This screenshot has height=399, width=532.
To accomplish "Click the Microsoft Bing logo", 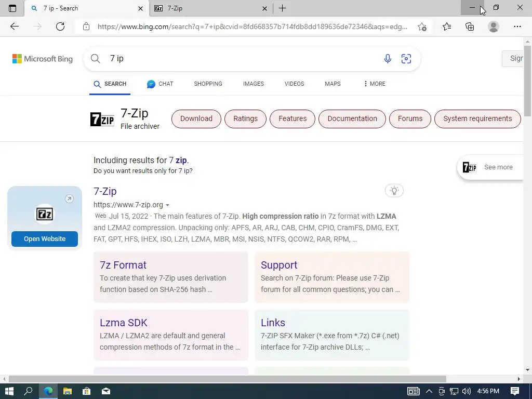I will (x=43, y=59).
